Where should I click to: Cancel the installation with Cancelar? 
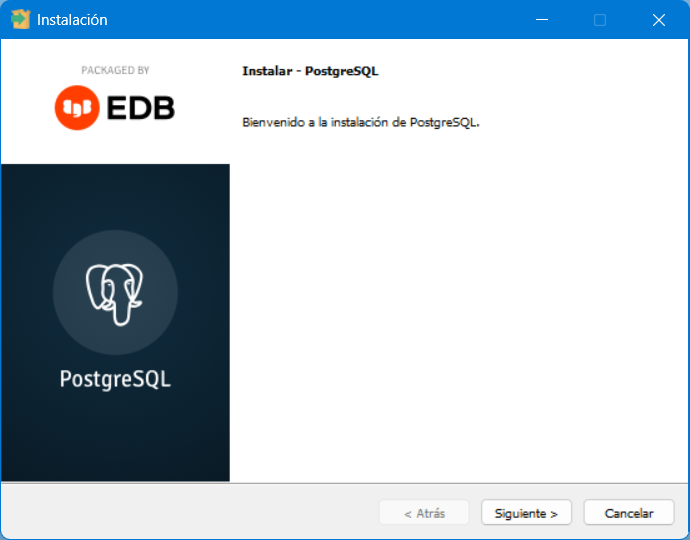(629, 513)
